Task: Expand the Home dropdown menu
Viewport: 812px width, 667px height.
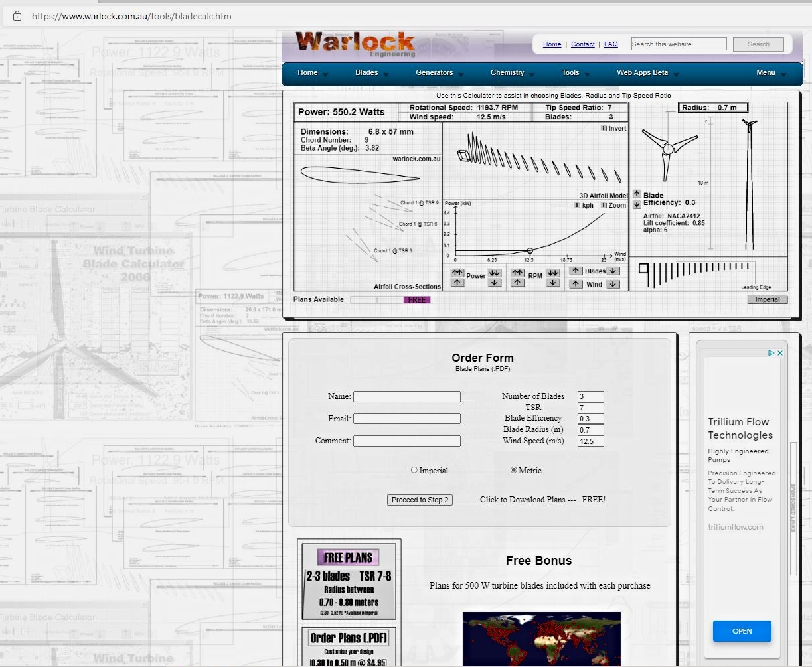Action: [313, 73]
